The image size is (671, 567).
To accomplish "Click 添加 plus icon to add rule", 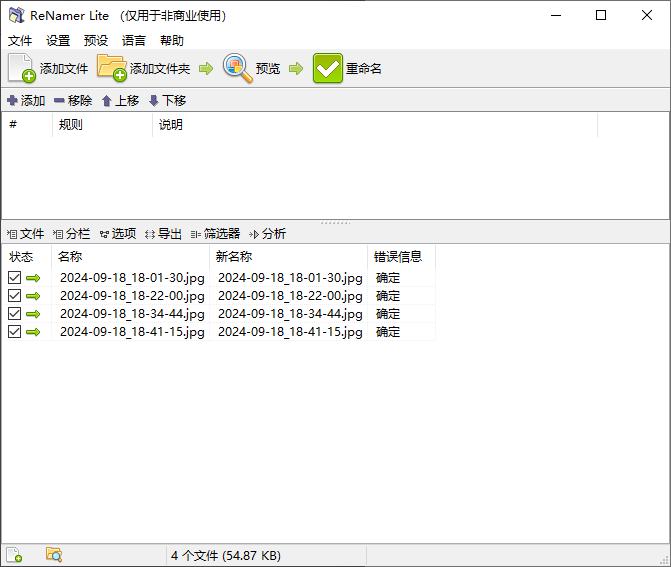I will coord(12,100).
